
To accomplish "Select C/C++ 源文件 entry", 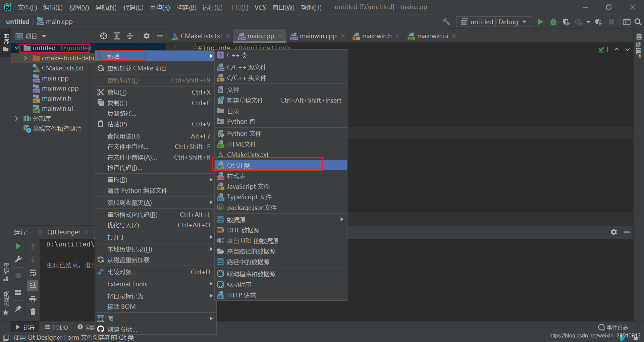I will pyautogui.click(x=281, y=67).
